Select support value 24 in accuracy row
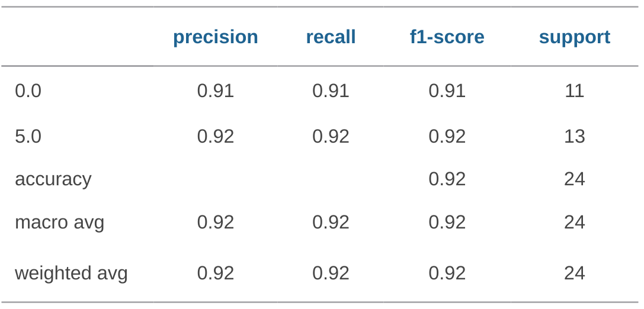Image resolution: width=644 pixels, height=309 pixels. point(574,179)
